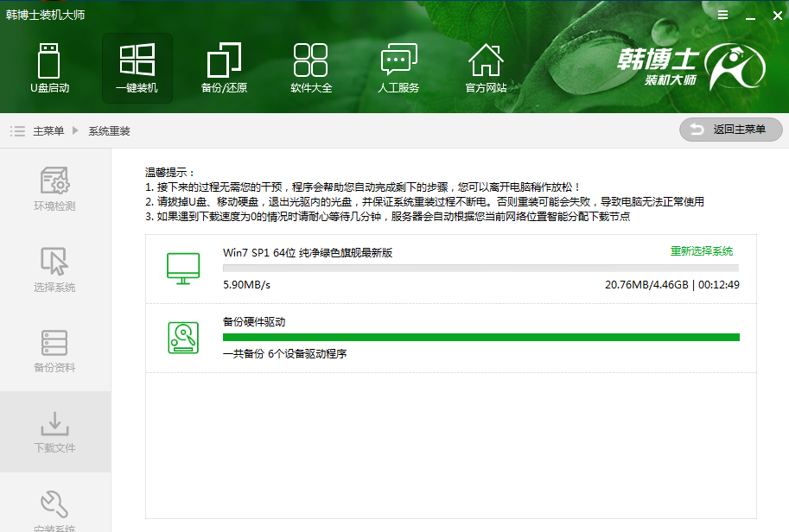Image resolution: width=789 pixels, height=532 pixels.
Task: Select the 环境检测 environment check step
Action: coord(54,188)
